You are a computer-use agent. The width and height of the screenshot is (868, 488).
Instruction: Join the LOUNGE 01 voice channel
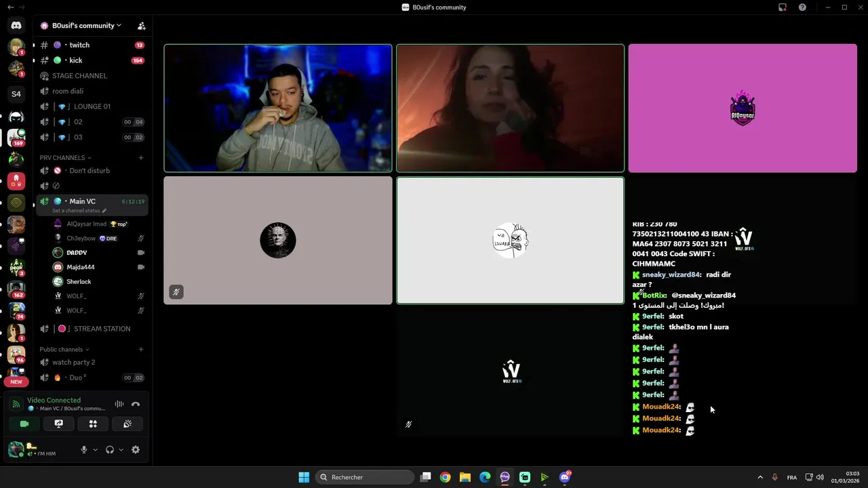(92, 106)
